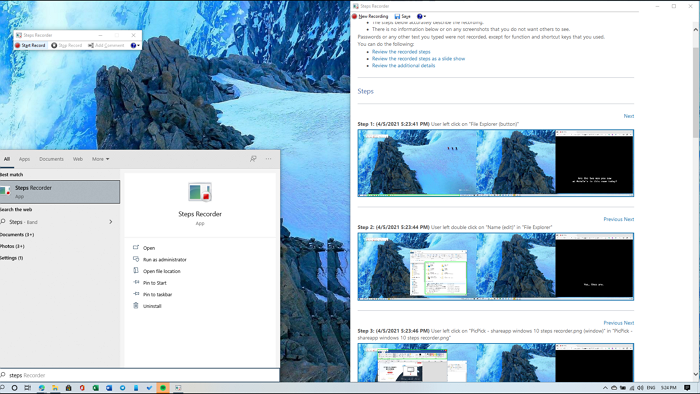Choose Run as administrator
700x394 pixels.
pos(164,259)
